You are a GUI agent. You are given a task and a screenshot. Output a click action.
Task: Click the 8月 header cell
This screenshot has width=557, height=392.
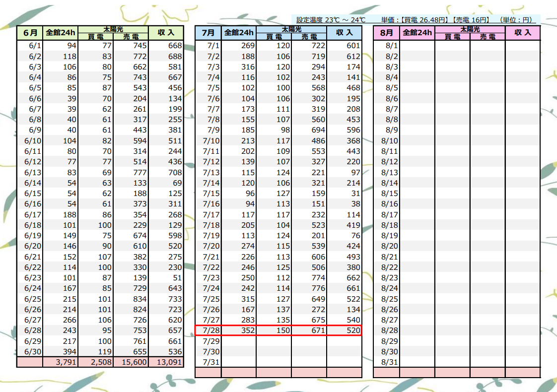pos(387,33)
